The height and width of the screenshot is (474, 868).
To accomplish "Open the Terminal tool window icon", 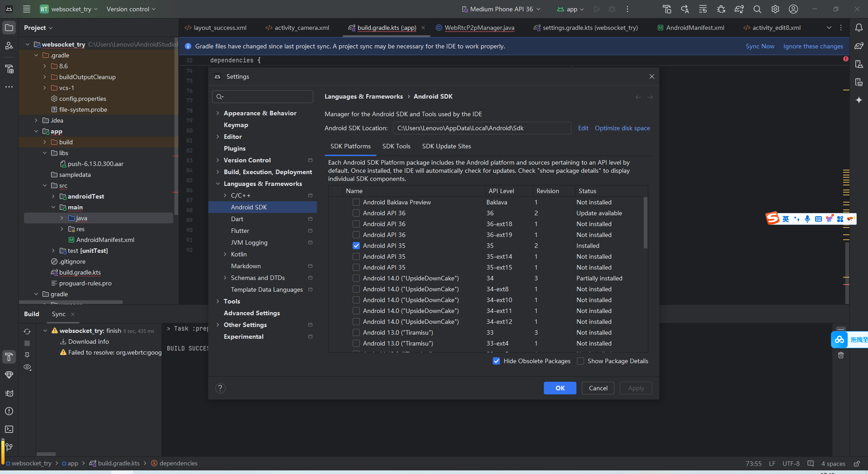I will (9, 429).
